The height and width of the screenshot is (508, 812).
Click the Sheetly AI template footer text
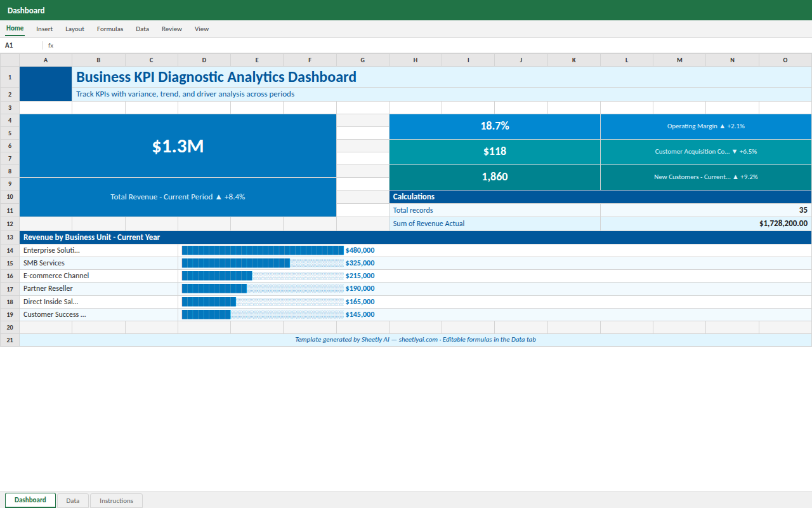(x=416, y=340)
